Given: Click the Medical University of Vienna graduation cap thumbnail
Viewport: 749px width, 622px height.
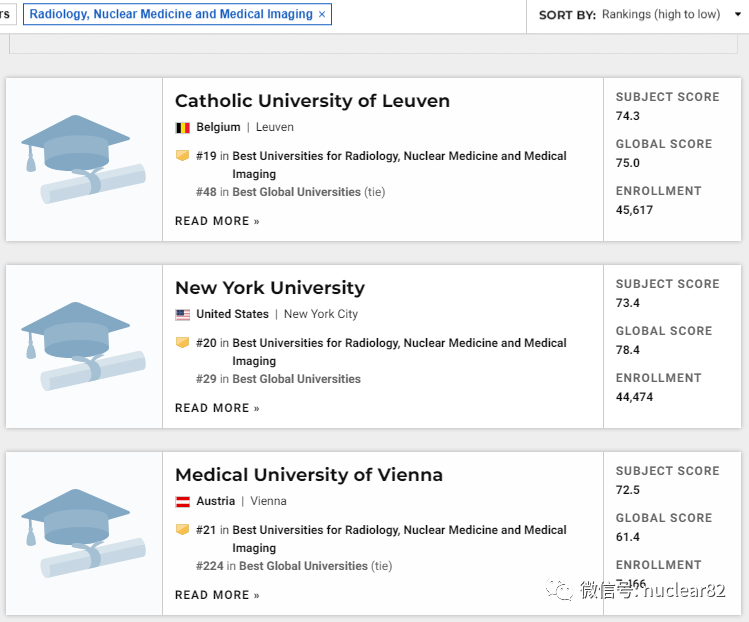Looking at the screenshot, I should (x=84, y=533).
